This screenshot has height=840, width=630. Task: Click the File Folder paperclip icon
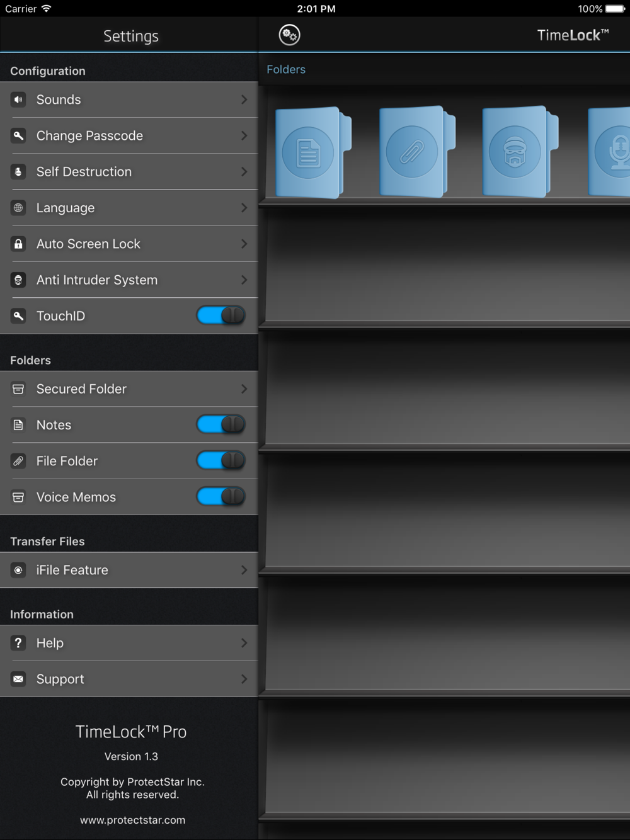[x=18, y=461]
